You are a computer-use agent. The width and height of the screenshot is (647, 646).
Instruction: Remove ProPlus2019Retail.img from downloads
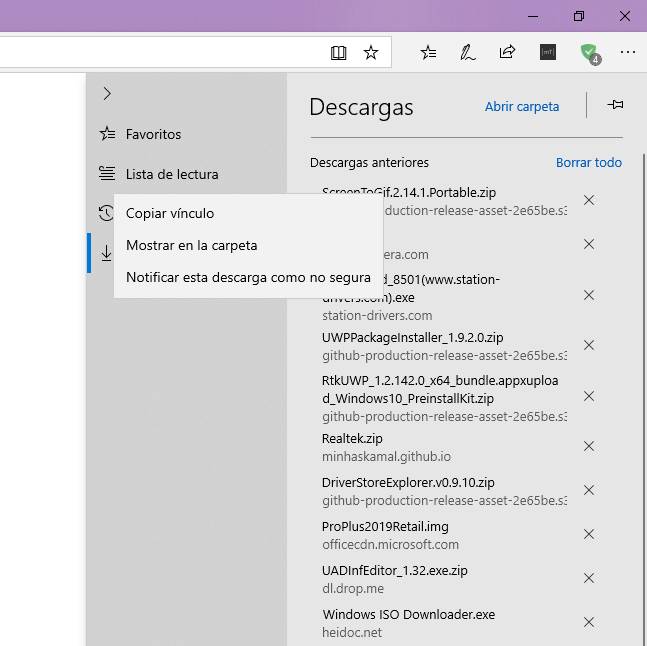pos(589,534)
